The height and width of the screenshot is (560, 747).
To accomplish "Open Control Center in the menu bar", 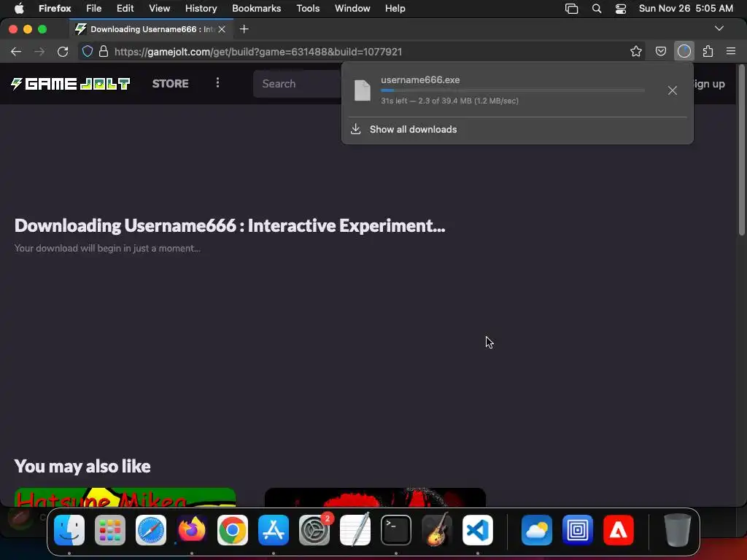I will point(620,9).
